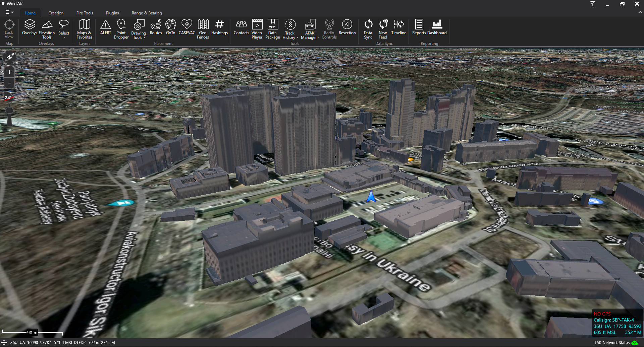Image resolution: width=644 pixels, height=347 pixels.
Task: Zoom out with the minus button
Action: coord(9,83)
